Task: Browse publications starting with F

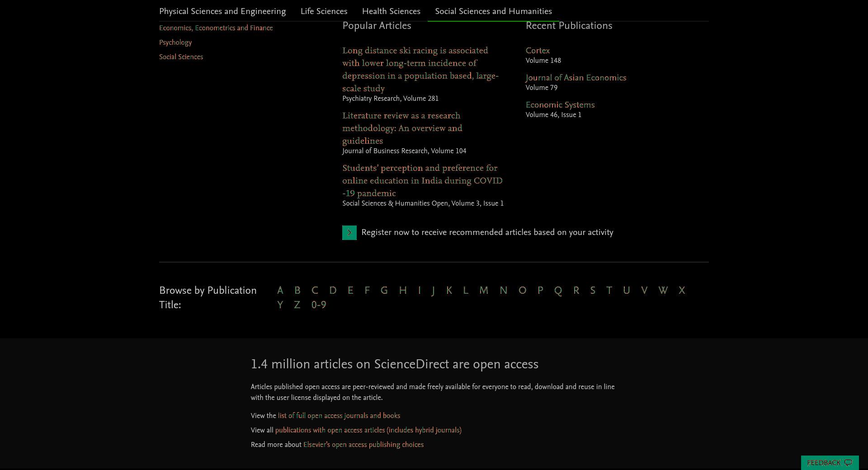Action: pos(367,291)
